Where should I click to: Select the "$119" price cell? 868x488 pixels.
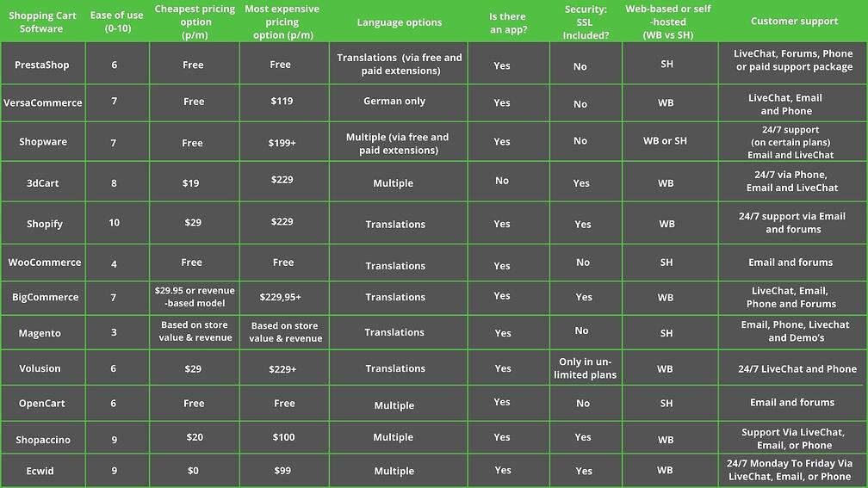coord(282,101)
